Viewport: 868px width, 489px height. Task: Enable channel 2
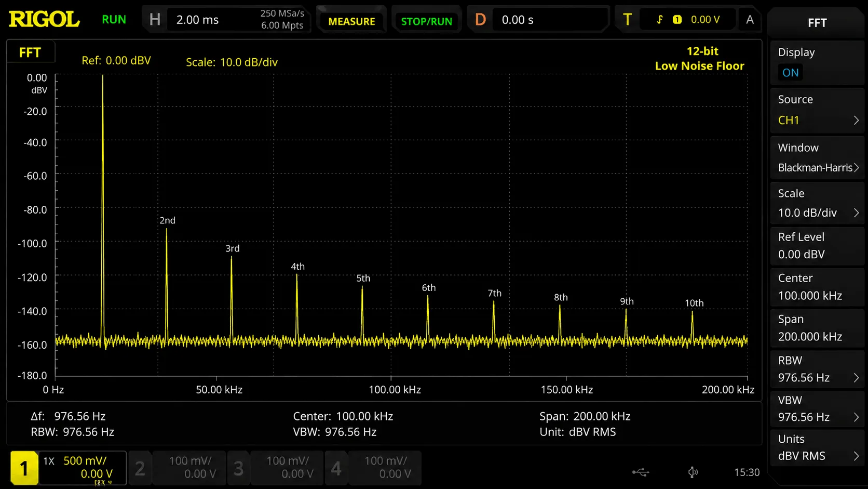[x=140, y=468]
